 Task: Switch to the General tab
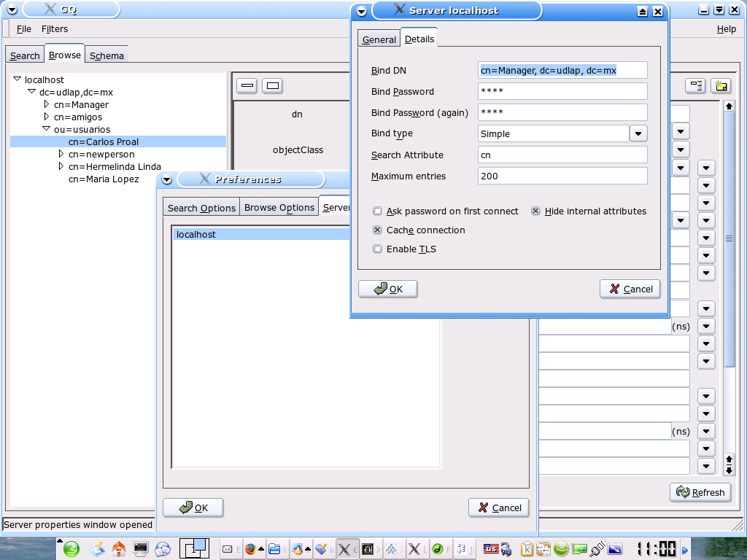[x=379, y=40]
